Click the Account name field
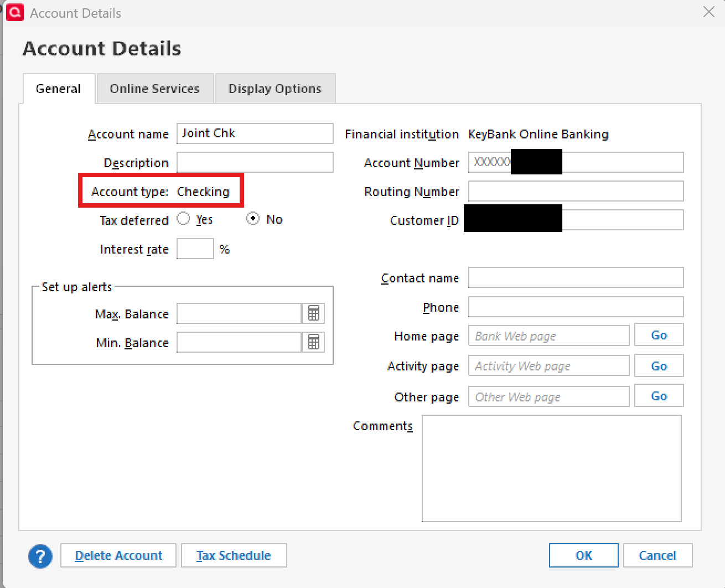The height and width of the screenshot is (588, 725). pyautogui.click(x=255, y=133)
